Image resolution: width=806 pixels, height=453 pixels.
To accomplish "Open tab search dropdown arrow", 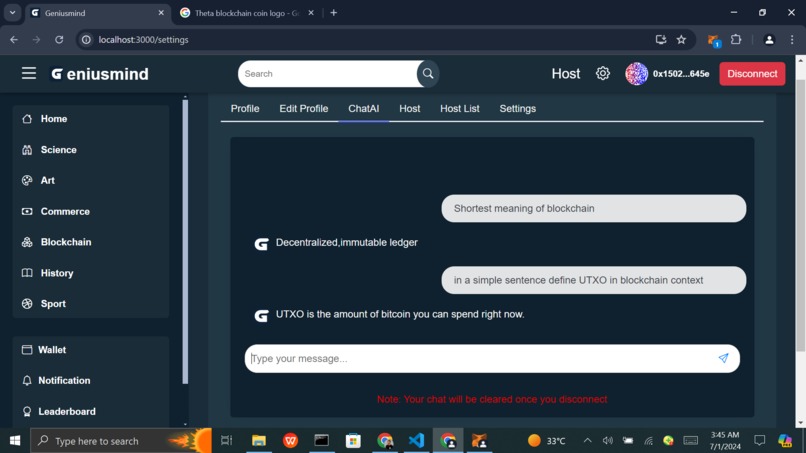I will [12, 13].
